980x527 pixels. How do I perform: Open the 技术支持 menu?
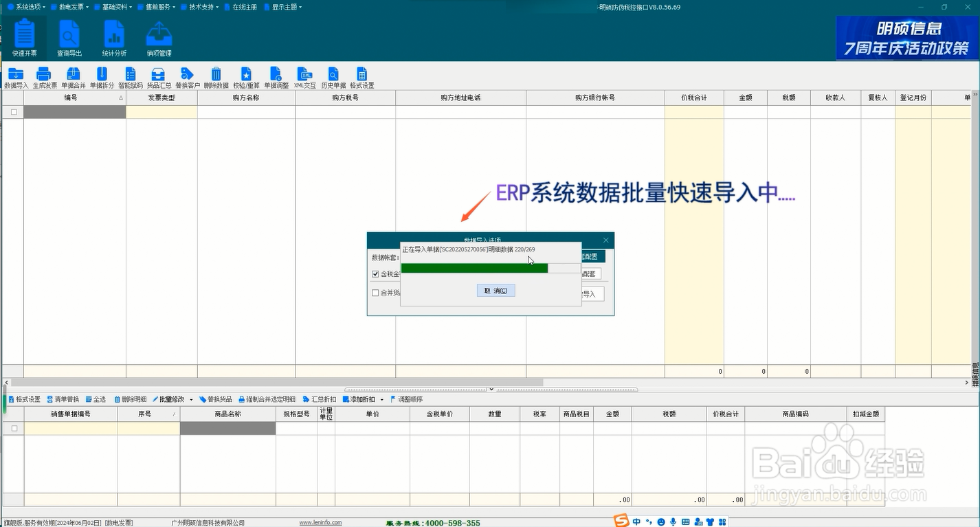pos(199,7)
